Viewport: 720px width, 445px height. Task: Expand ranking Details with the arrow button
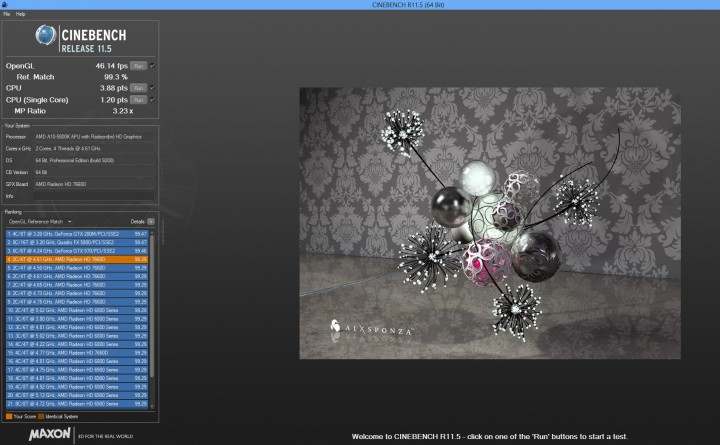tap(151, 221)
